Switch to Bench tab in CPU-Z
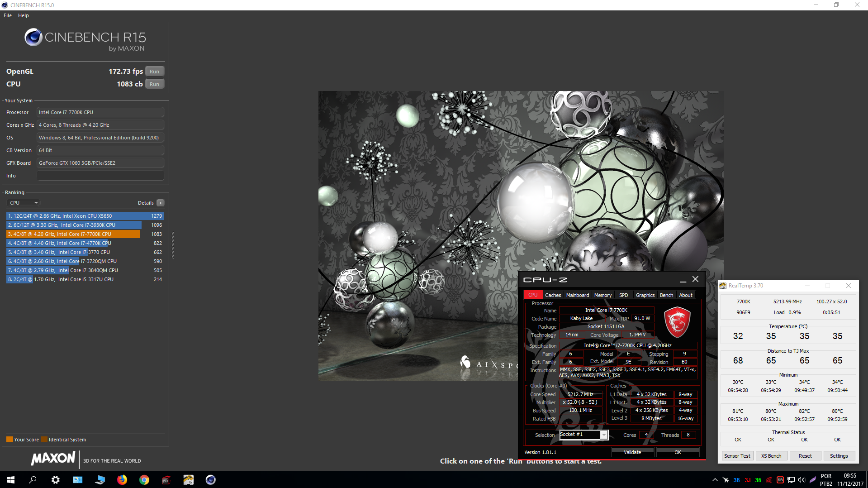This screenshot has height=488, width=868. coord(666,295)
